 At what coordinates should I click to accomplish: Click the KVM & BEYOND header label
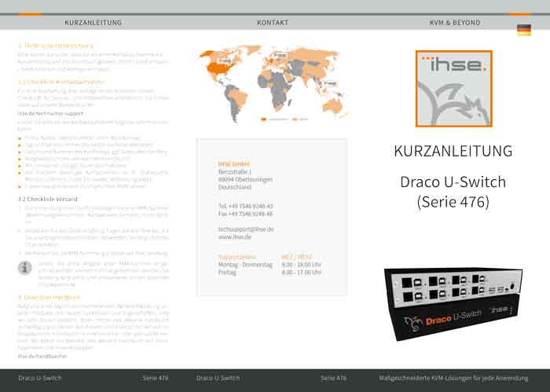coord(454,23)
